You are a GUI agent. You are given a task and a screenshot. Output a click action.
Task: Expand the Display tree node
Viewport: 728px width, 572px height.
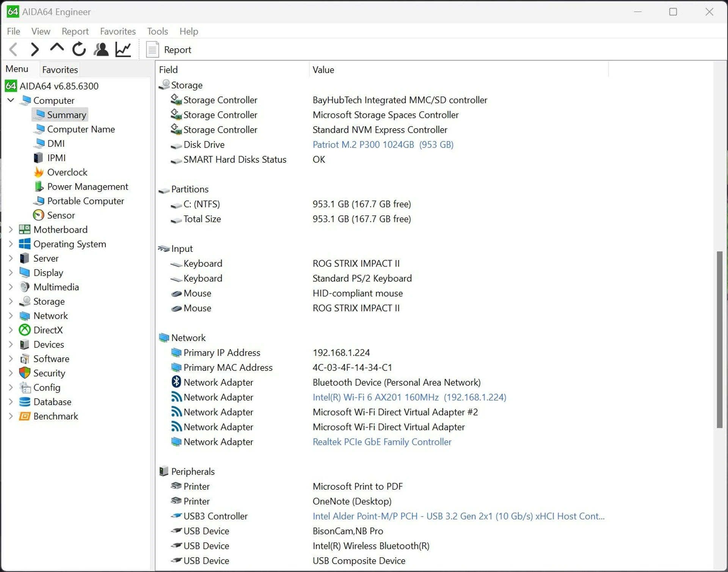coord(11,272)
